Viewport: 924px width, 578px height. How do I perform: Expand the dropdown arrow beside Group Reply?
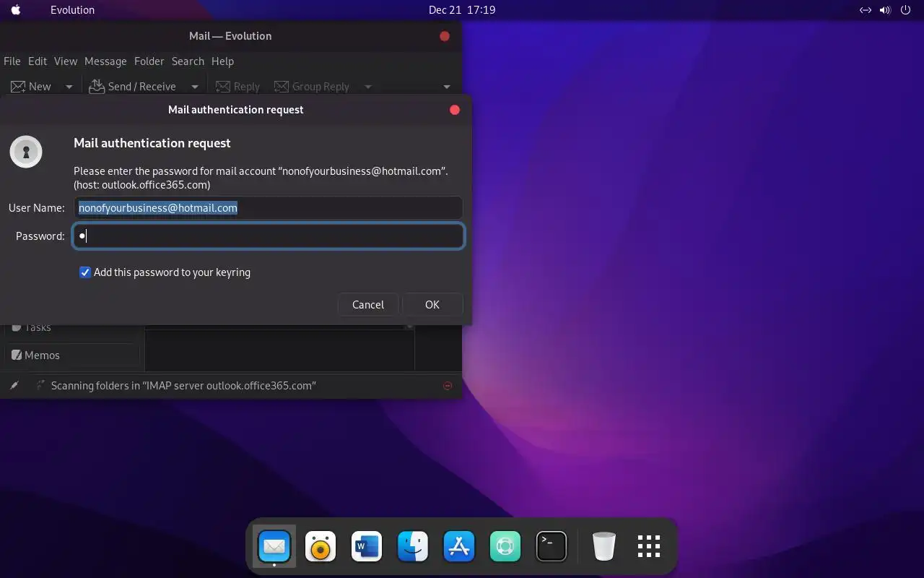coord(368,87)
